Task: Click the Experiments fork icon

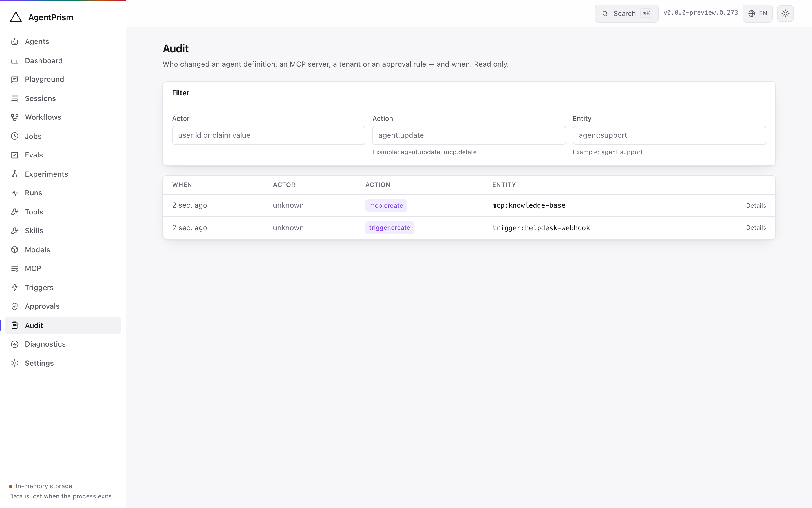Action: pyautogui.click(x=15, y=174)
